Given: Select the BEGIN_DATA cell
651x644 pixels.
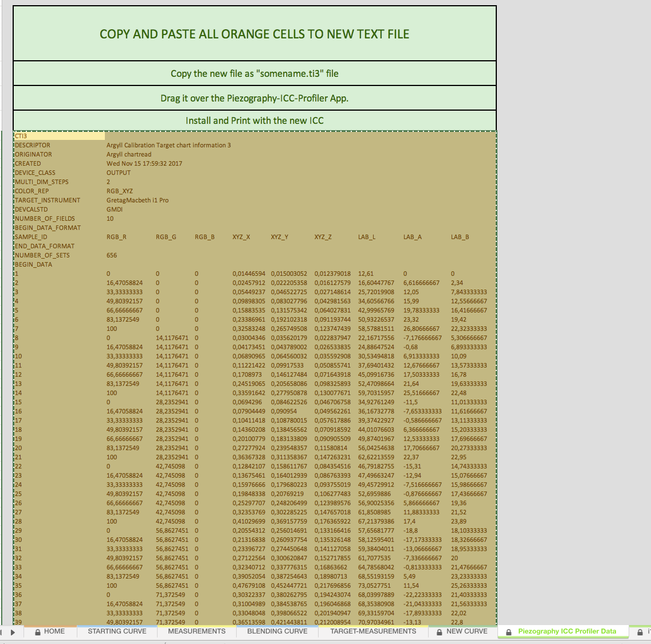Looking at the screenshot, I should [34, 264].
